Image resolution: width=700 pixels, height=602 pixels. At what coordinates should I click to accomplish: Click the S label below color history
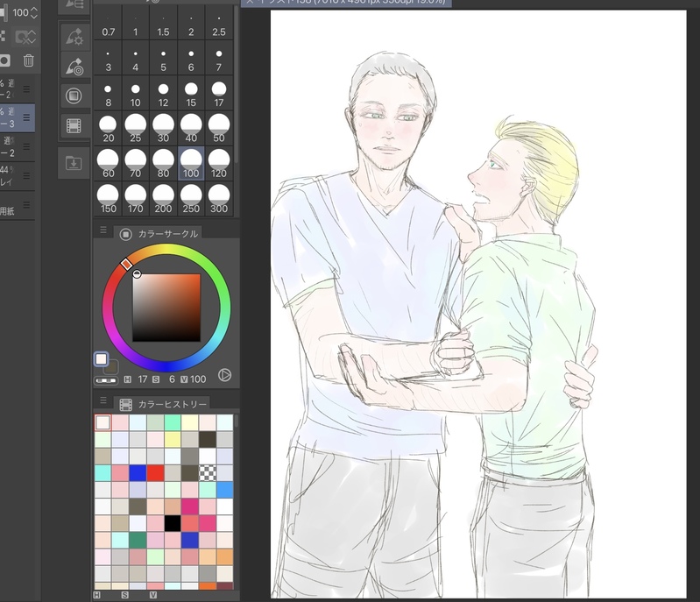pos(124,595)
